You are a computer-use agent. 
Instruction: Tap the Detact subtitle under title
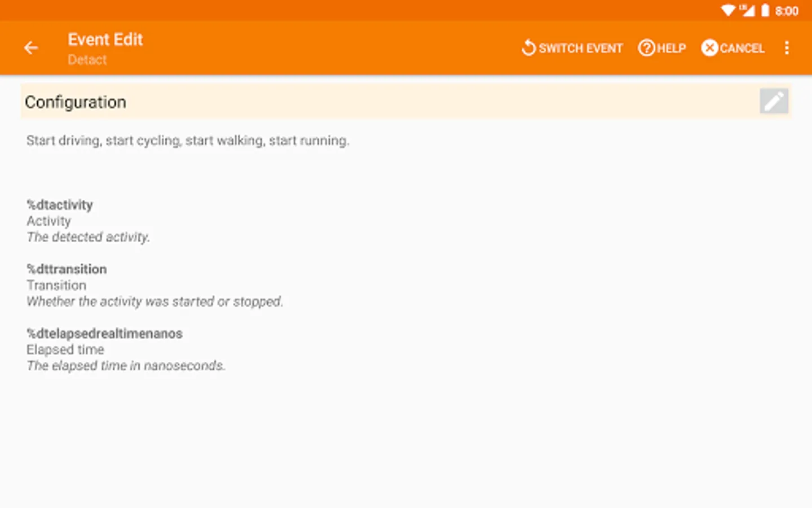click(87, 60)
